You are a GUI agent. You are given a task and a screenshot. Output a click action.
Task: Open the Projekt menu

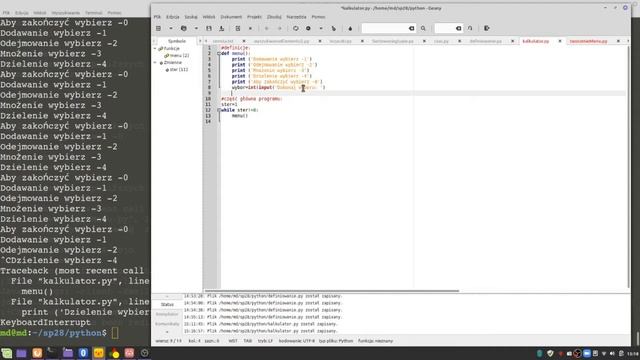click(x=254, y=17)
